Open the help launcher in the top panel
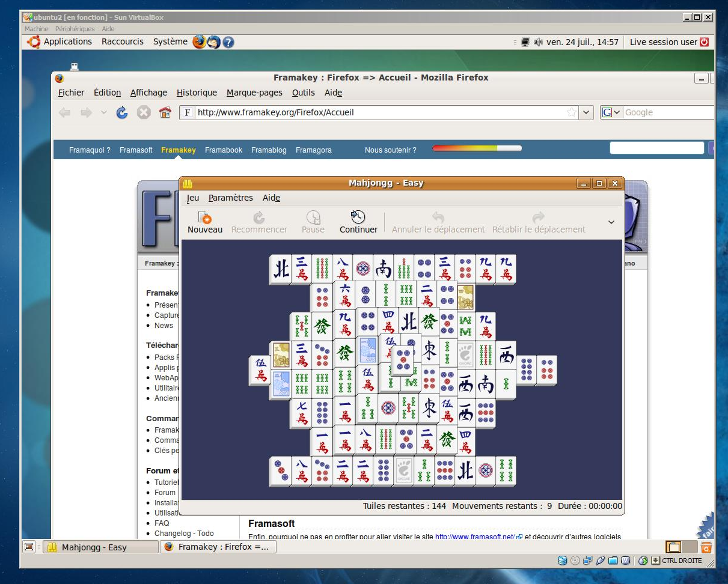Image resolution: width=728 pixels, height=584 pixels. click(x=228, y=42)
